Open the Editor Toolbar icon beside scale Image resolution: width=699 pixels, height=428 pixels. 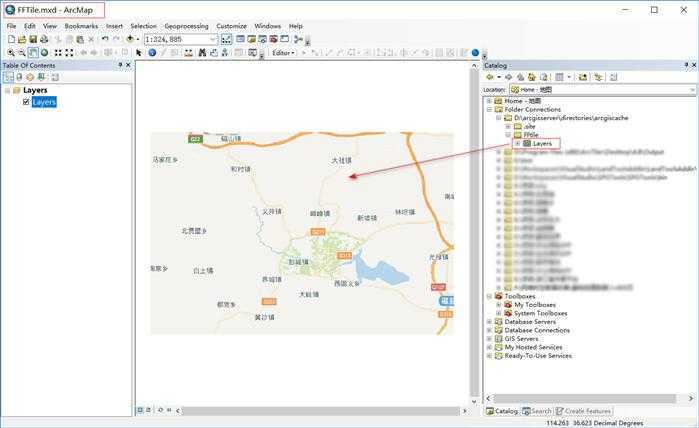coord(226,40)
